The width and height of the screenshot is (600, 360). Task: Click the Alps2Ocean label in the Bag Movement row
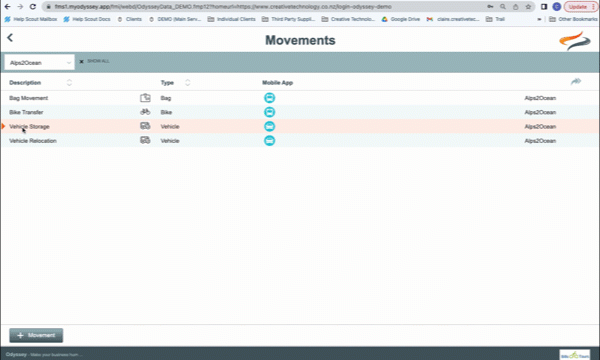click(x=540, y=98)
